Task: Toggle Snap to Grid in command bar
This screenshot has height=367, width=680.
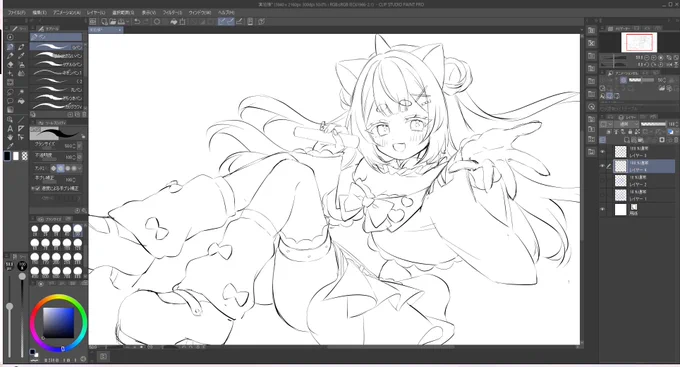Action: tap(239, 22)
